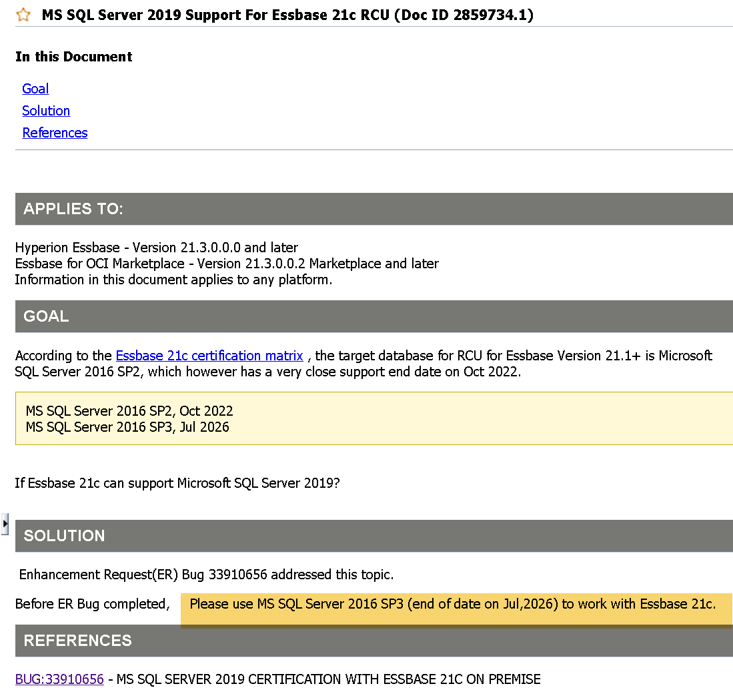Click the REFERENCES section header

[374, 641]
